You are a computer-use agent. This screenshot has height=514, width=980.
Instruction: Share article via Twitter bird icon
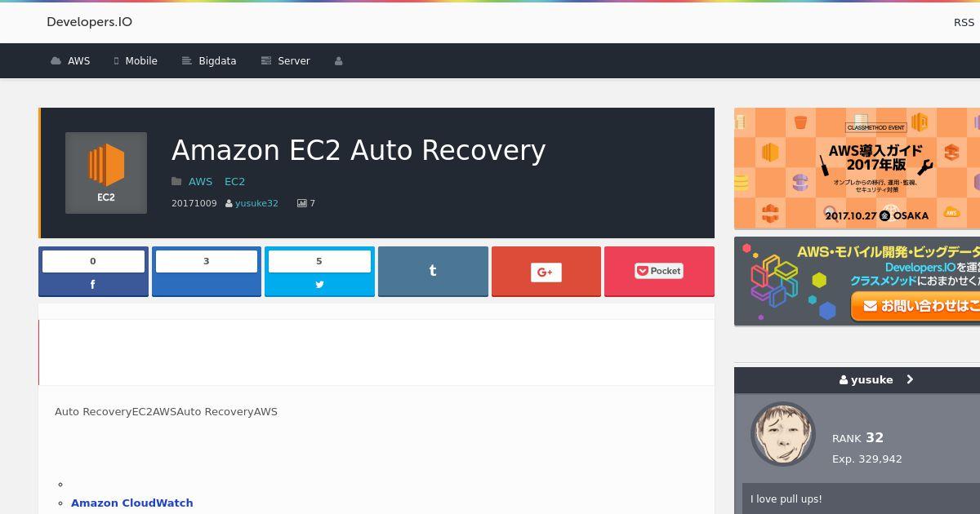tap(319, 285)
